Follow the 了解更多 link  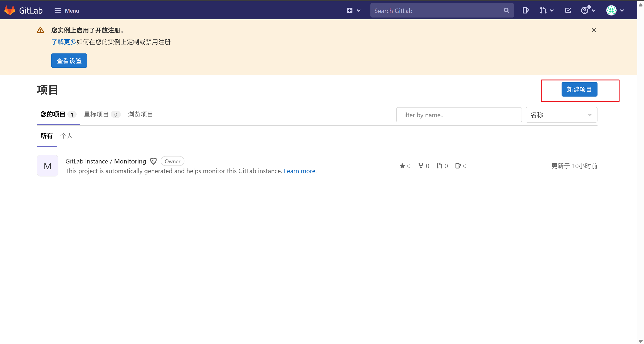coord(64,42)
